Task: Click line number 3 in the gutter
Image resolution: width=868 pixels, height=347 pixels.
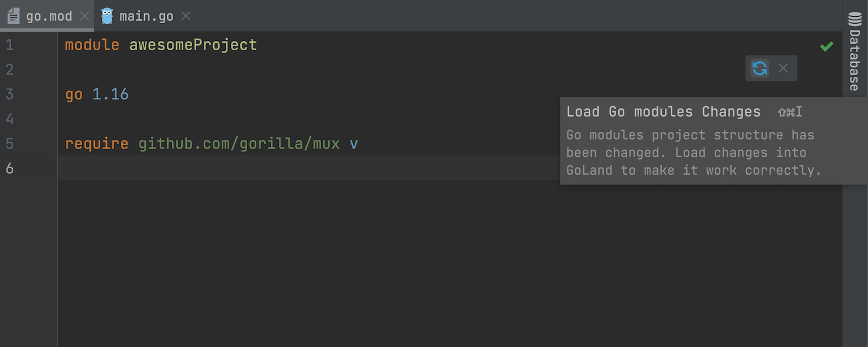Action: (x=9, y=94)
